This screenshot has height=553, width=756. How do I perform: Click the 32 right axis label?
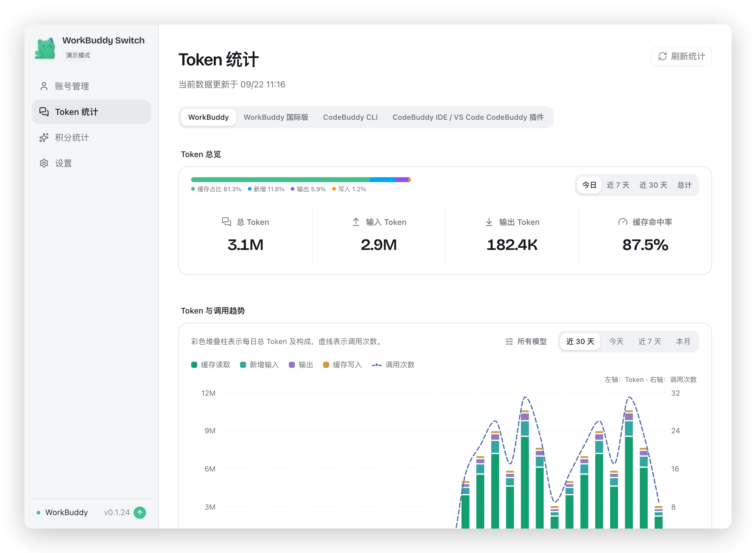(x=675, y=393)
